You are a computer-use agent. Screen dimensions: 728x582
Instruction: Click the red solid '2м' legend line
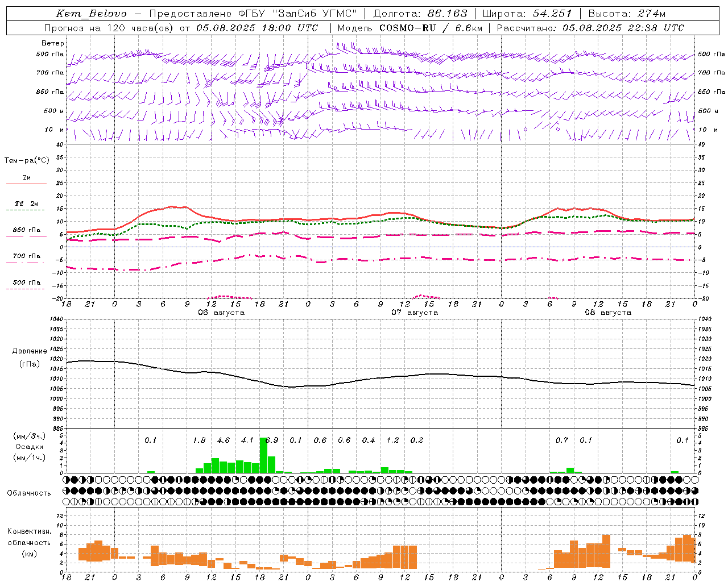(x=27, y=184)
